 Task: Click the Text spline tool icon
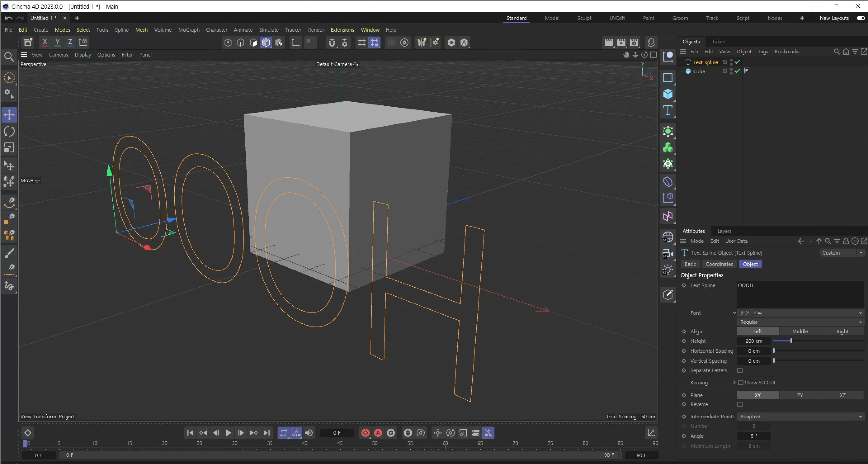tap(668, 111)
